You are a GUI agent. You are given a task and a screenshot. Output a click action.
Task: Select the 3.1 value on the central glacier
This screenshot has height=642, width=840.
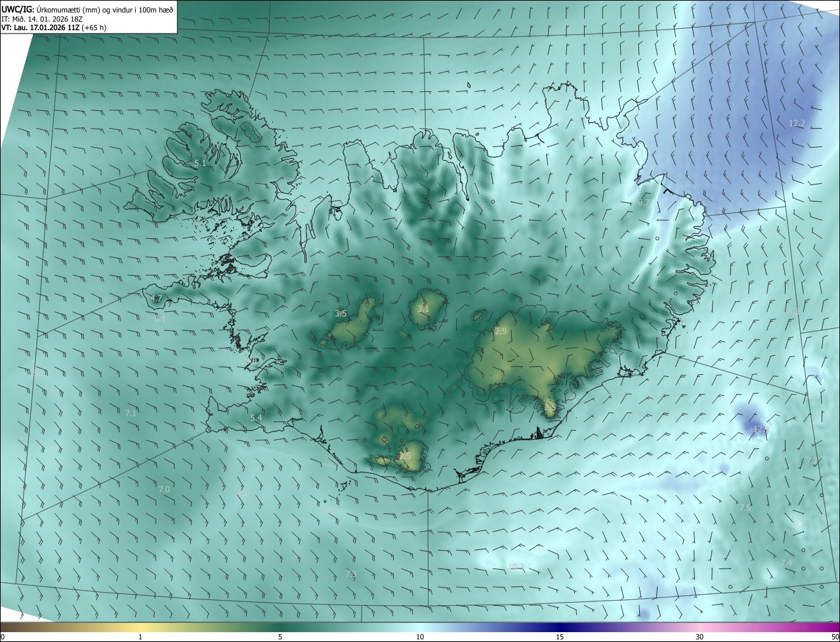(x=423, y=309)
